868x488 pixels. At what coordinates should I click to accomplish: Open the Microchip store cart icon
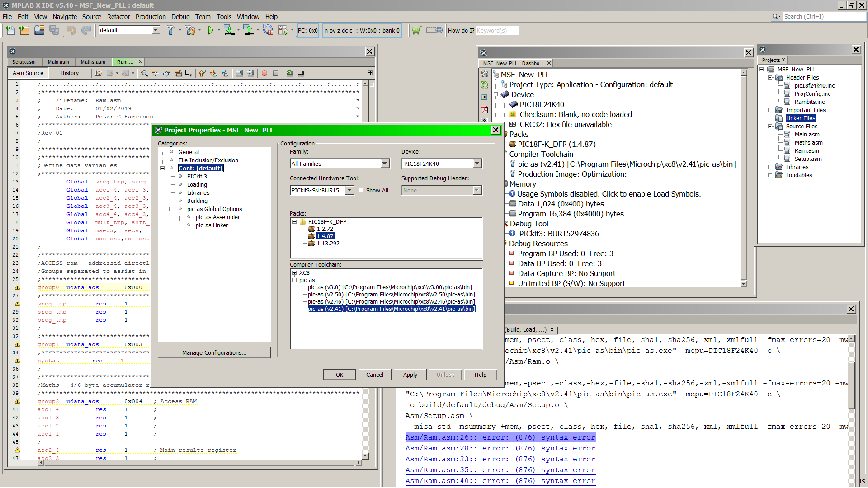(x=416, y=30)
